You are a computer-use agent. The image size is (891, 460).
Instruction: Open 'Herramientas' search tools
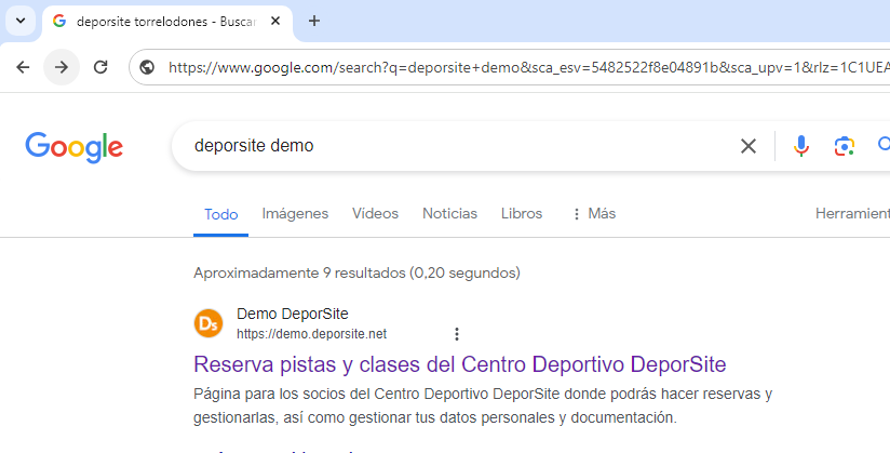[852, 214]
